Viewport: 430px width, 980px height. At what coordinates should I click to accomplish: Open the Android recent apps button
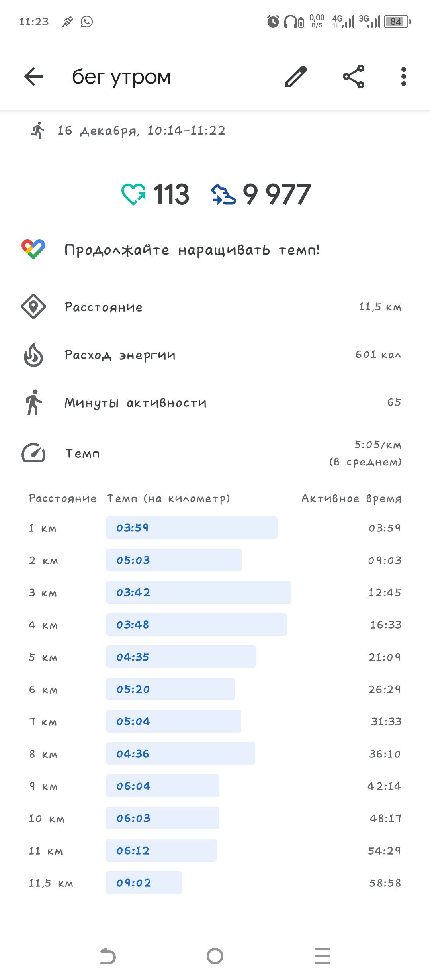point(322,956)
